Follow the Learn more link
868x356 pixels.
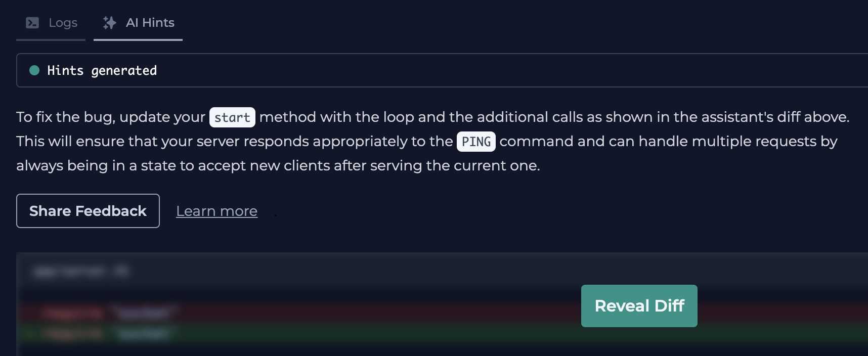(x=216, y=211)
